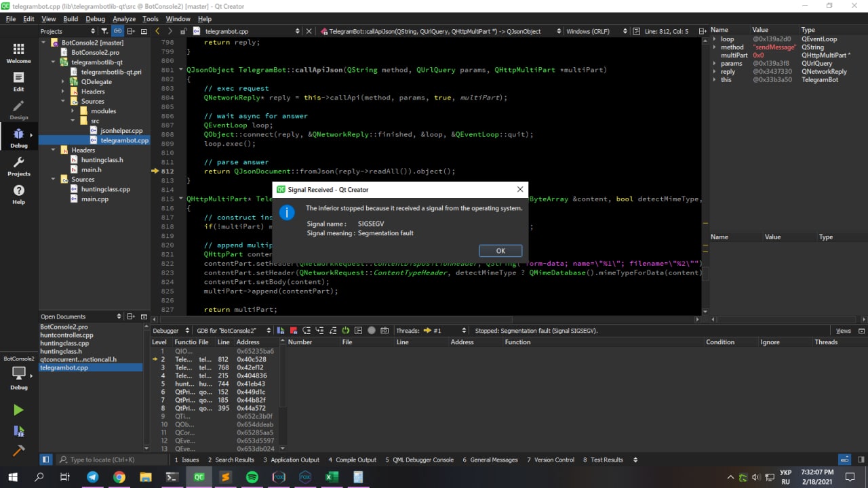Step out in debugger toolbar
Screen dimensions: 868x488
332,331
